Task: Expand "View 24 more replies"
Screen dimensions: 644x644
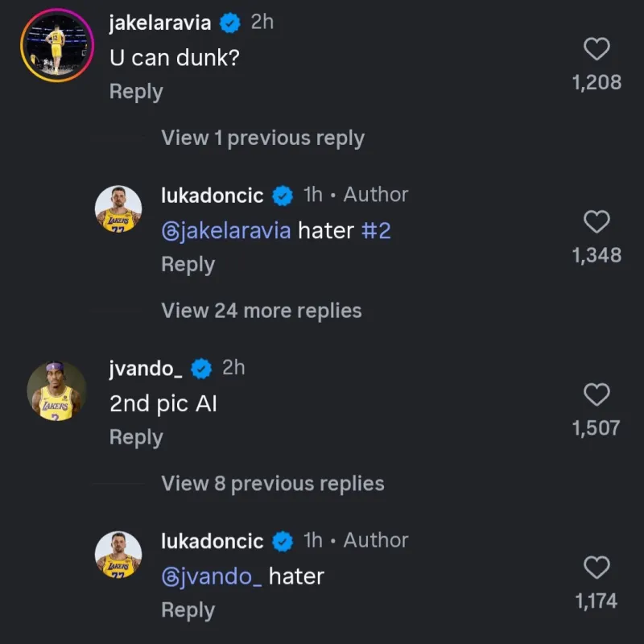Action: (x=262, y=311)
